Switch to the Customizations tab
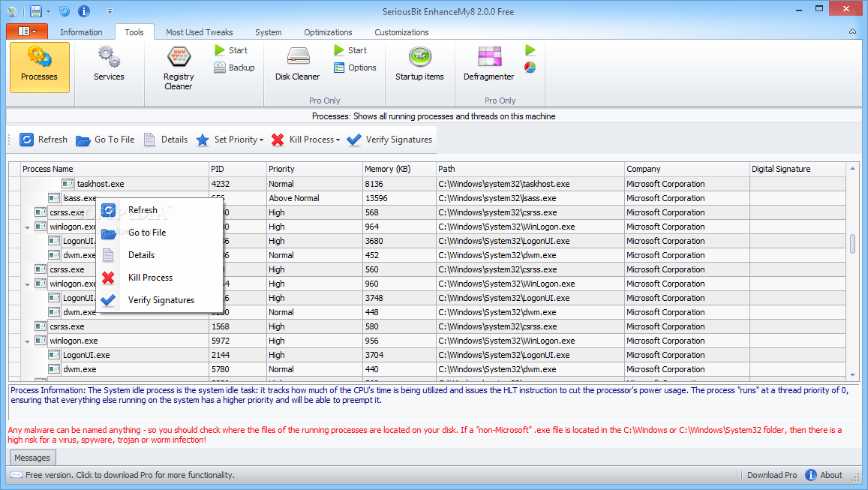868x490 pixels. tap(401, 32)
